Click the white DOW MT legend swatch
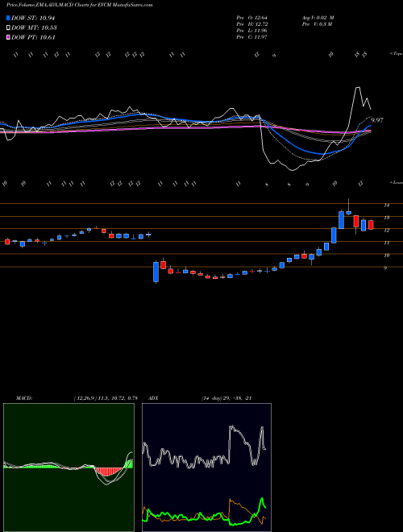This screenshot has height=532, width=403. pyautogui.click(x=8, y=28)
